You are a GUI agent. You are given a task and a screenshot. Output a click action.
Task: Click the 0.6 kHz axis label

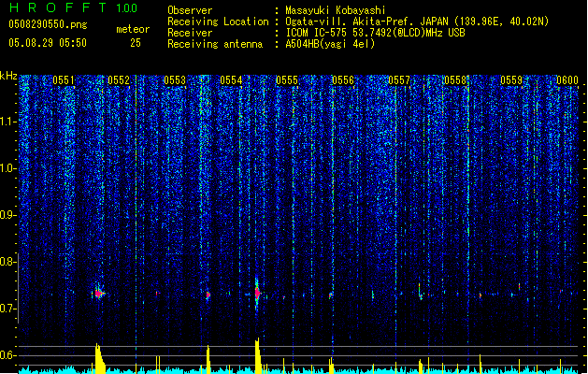[x=7, y=355]
